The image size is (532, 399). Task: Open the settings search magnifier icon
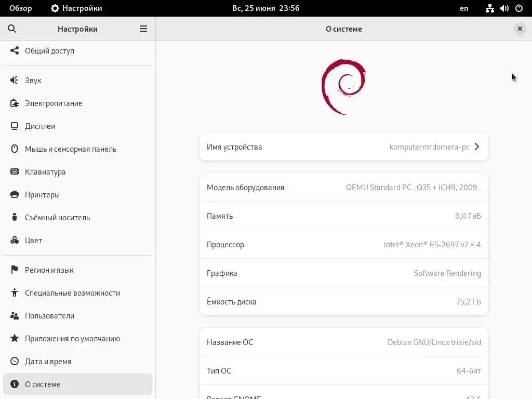click(12, 29)
